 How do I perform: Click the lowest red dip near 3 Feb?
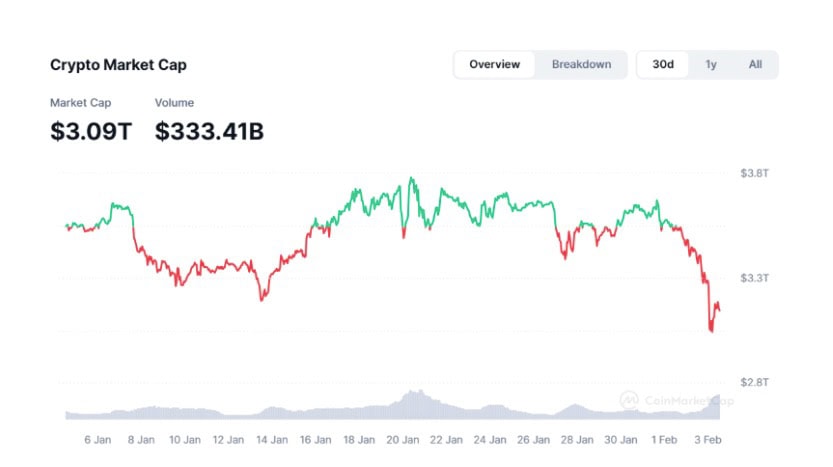click(x=711, y=330)
